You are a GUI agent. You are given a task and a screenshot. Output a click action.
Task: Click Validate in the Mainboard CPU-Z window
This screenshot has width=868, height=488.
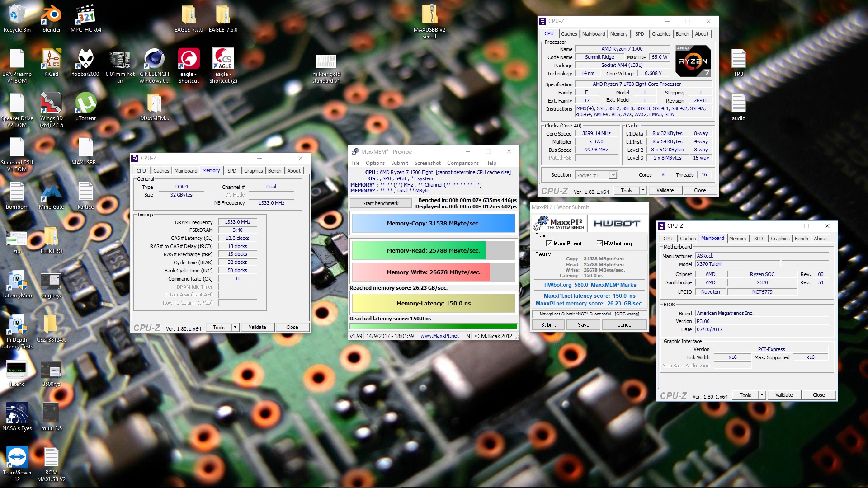[784, 395]
